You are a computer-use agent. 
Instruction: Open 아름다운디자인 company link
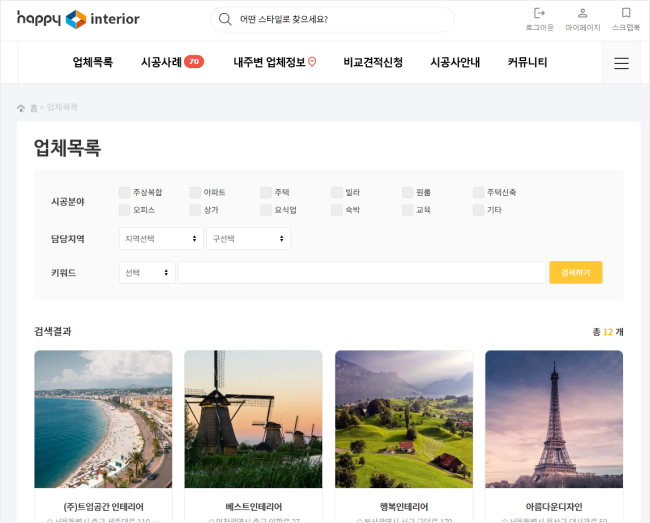554,507
